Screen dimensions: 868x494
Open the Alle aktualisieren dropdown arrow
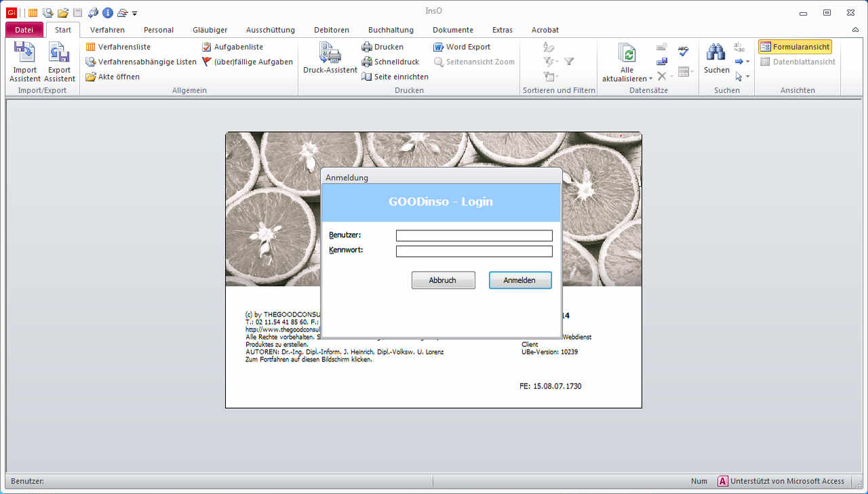tap(651, 79)
